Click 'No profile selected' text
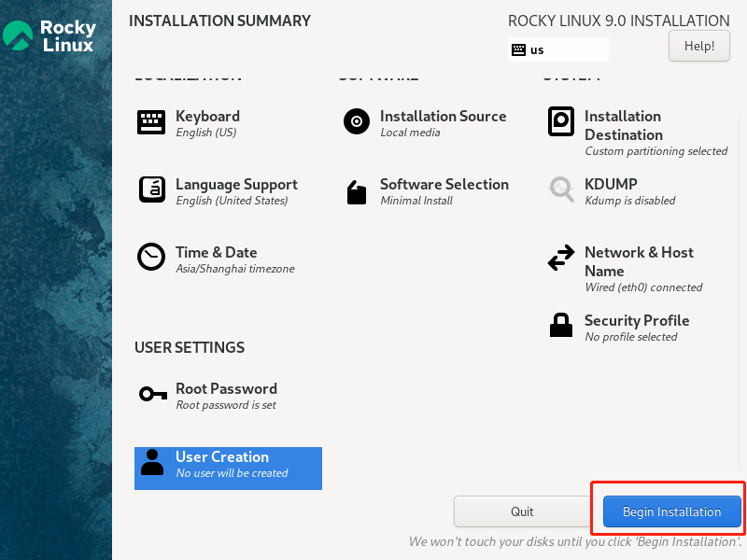Image resolution: width=747 pixels, height=560 pixels. click(631, 337)
